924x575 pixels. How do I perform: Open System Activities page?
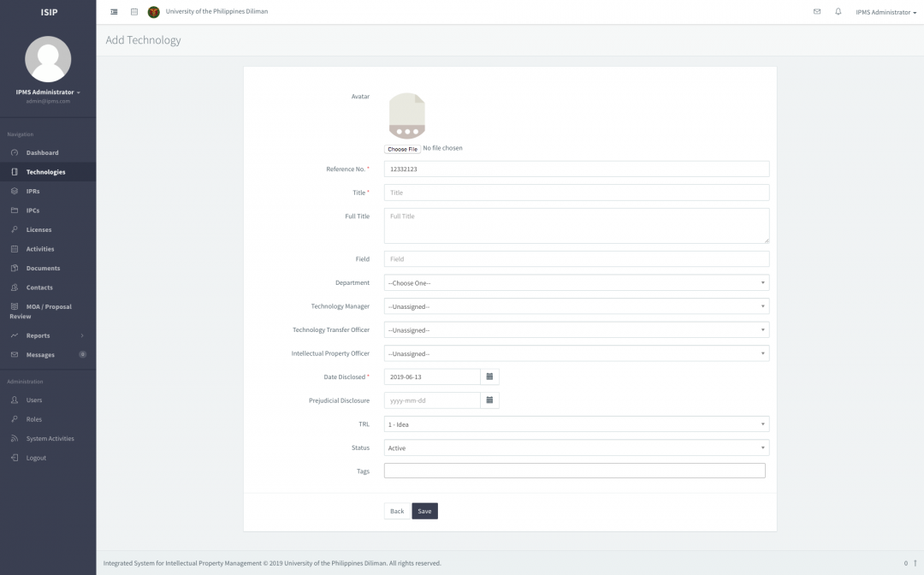point(50,438)
